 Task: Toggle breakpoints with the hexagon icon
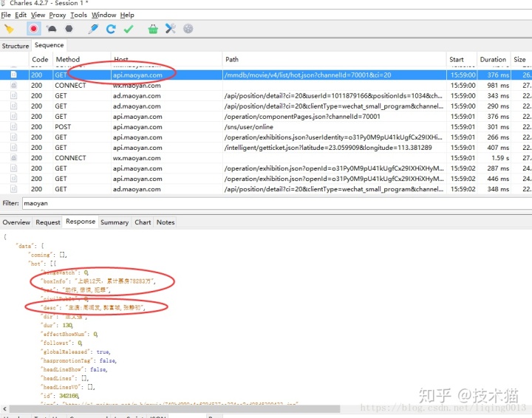69,29
